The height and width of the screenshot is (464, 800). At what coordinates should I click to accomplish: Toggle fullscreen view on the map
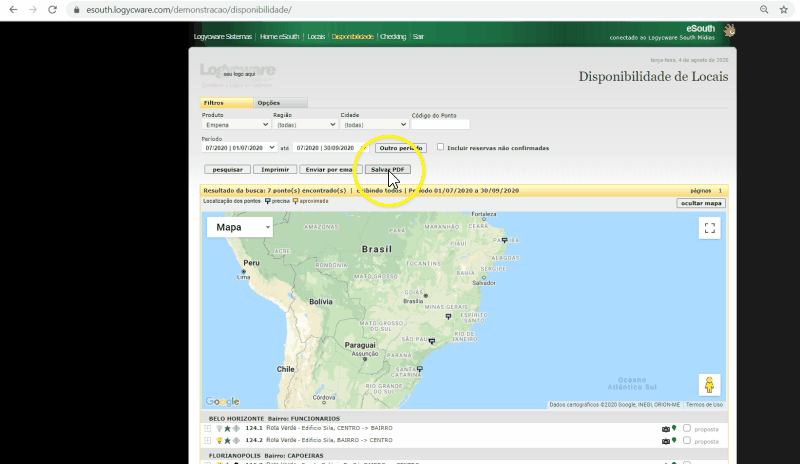[710, 228]
